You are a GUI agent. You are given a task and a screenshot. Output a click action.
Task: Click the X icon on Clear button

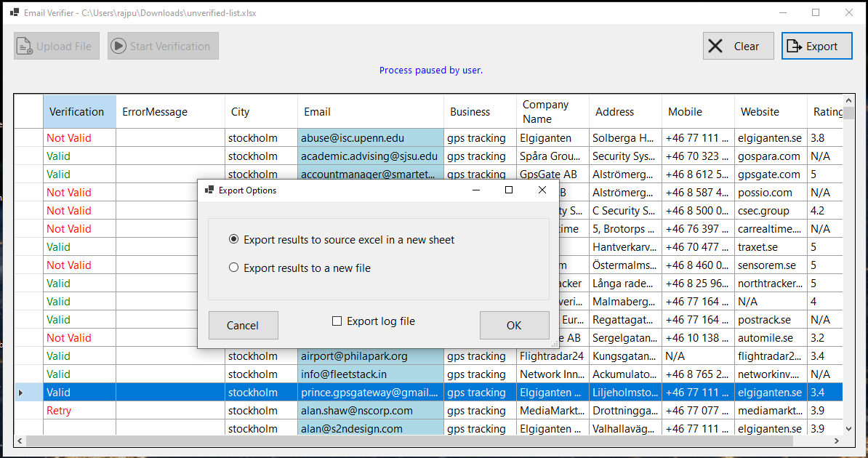[x=715, y=46]
